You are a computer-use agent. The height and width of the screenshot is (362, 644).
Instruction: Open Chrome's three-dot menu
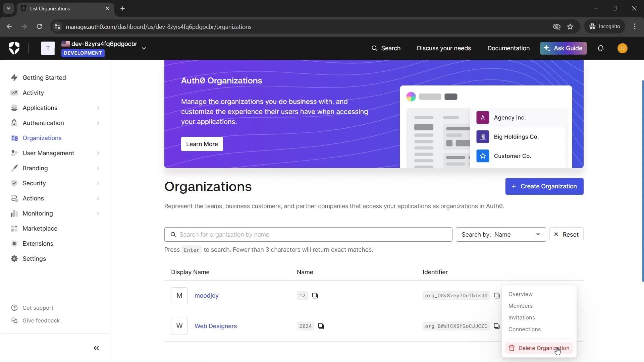[635, 26]
